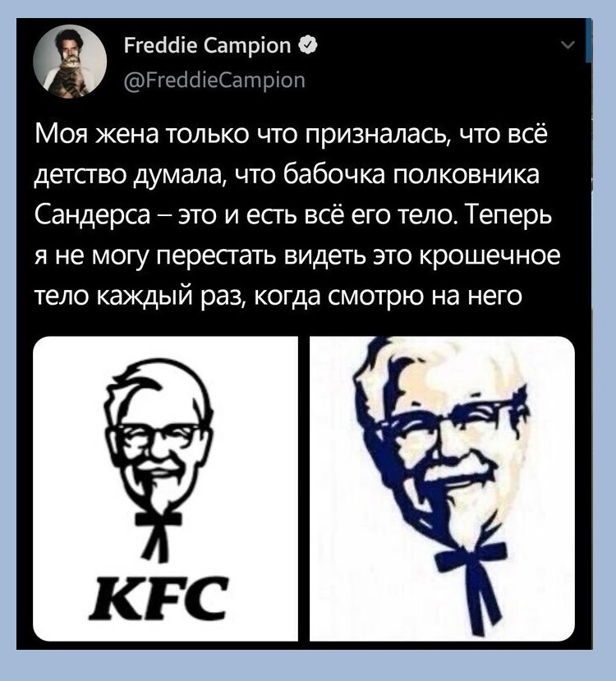Viewport: 616px width, 681px height.
Task: Click the last tweet line "тело каждый раз"
Action: click(x=278, y=297)
